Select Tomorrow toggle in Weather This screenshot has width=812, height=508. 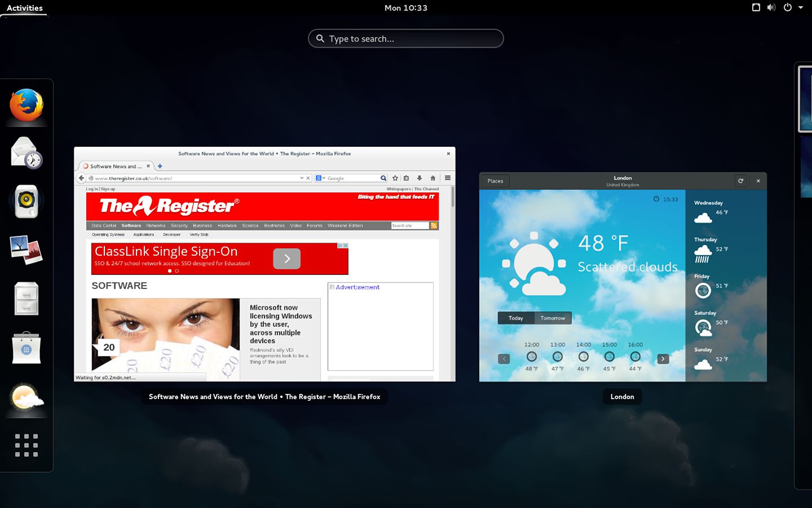click(553, 318)
